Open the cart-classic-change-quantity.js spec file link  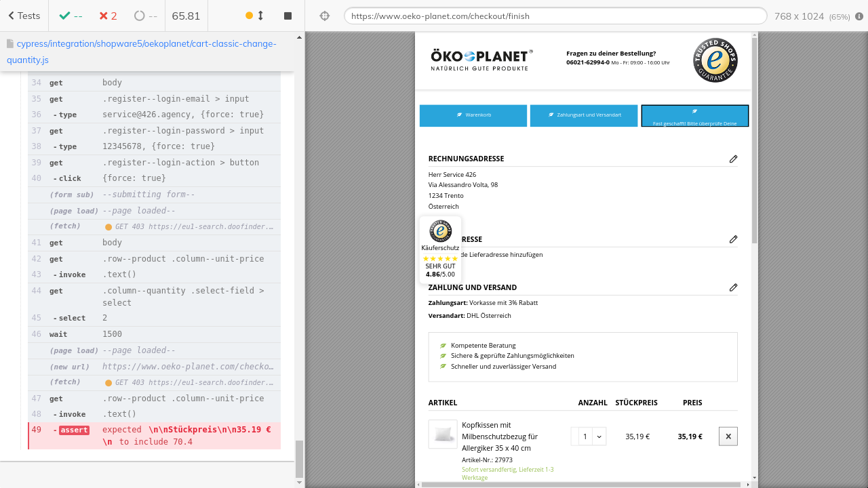(141, 52)
